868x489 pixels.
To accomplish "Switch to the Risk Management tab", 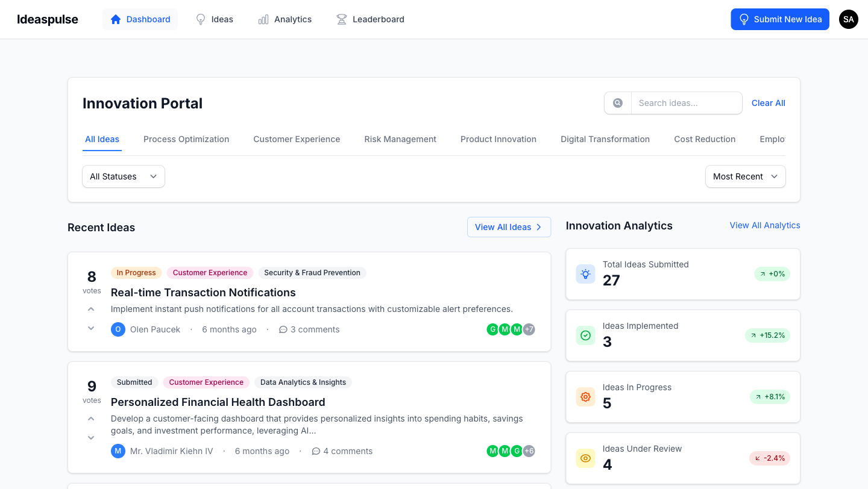I will [400, 139].
